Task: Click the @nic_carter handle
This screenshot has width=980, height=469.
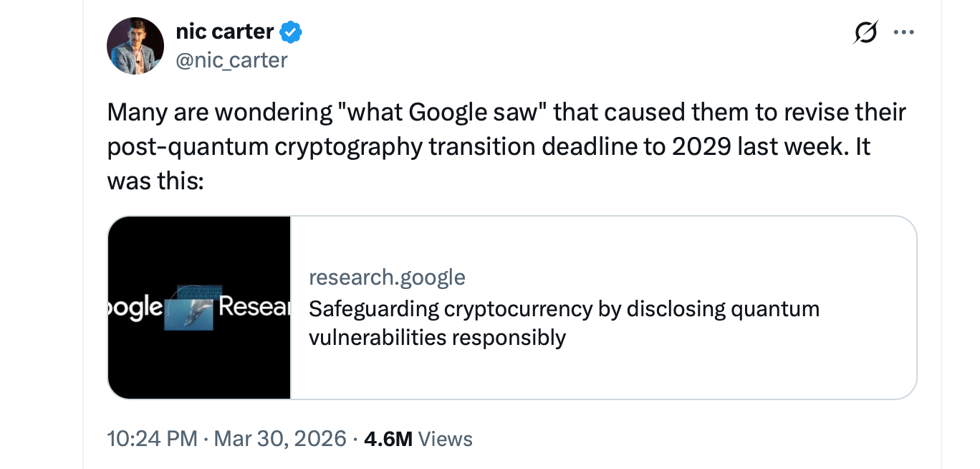Action: (231, 60)
